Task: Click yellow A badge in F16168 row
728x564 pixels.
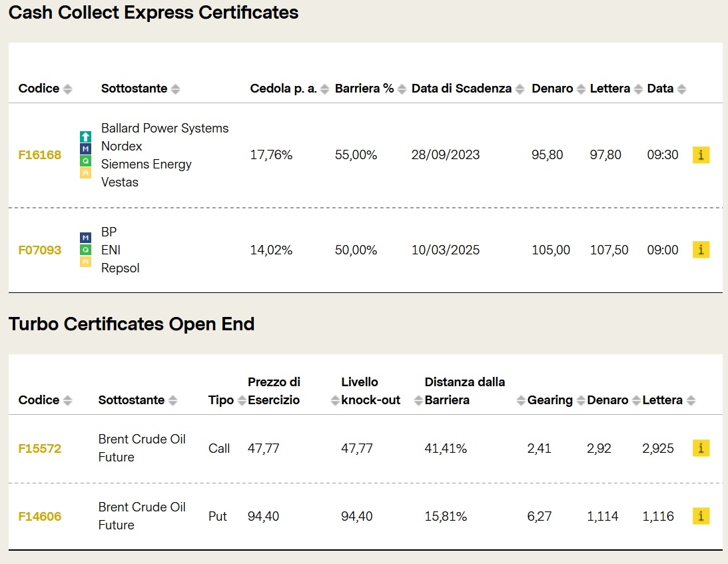Action: [85, 172]
